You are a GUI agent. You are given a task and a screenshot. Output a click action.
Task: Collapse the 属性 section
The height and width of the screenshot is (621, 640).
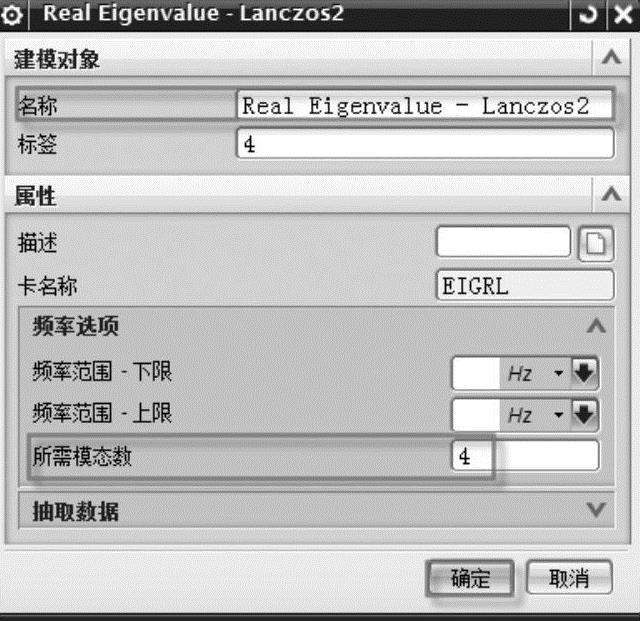coord(611,194)
